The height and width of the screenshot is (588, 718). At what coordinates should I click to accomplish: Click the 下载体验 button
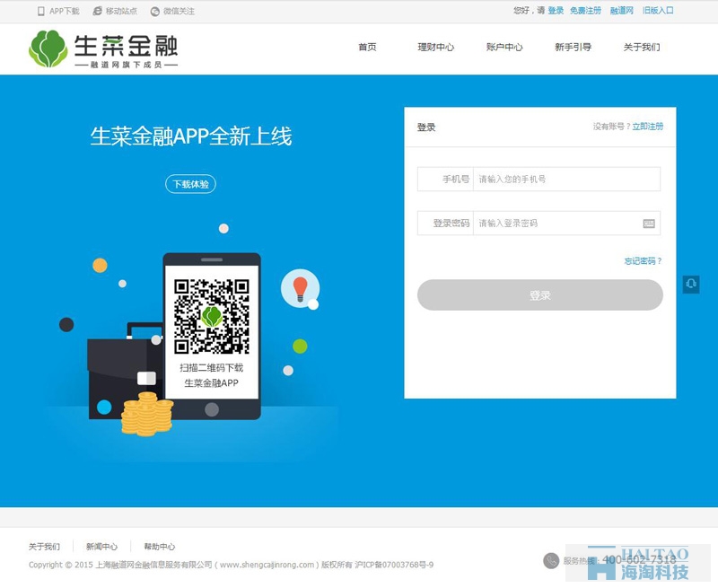tap(190, 184)
